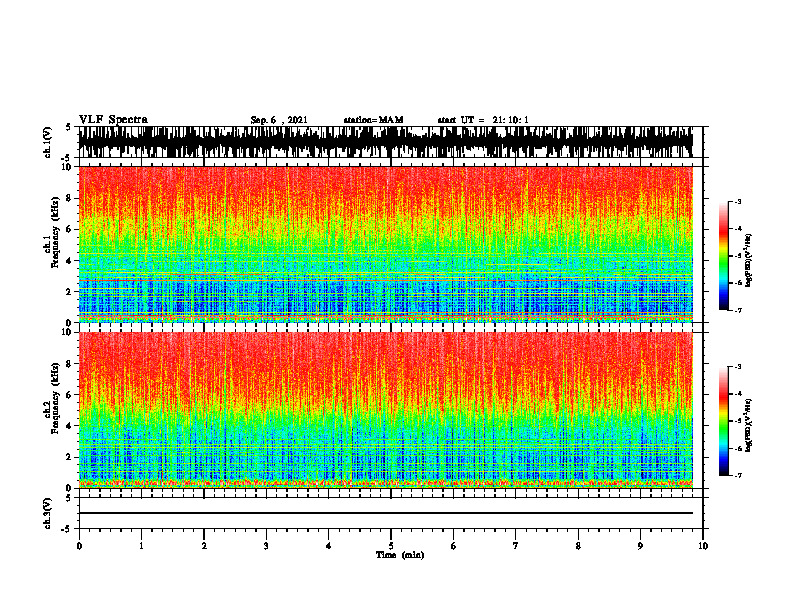Click time-axis tick label "6"
This screenshot has width=792, height=612.
click(x=454, y=546)
